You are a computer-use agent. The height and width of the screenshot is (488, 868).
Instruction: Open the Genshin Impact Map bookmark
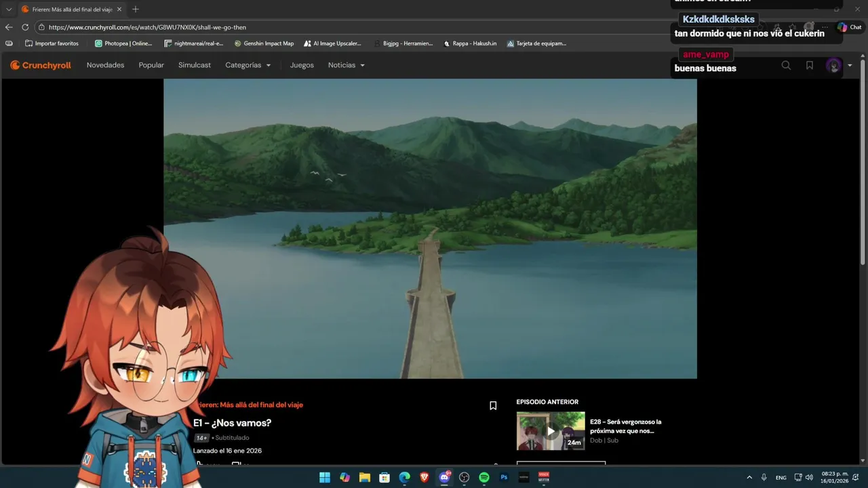pos(264,43)
